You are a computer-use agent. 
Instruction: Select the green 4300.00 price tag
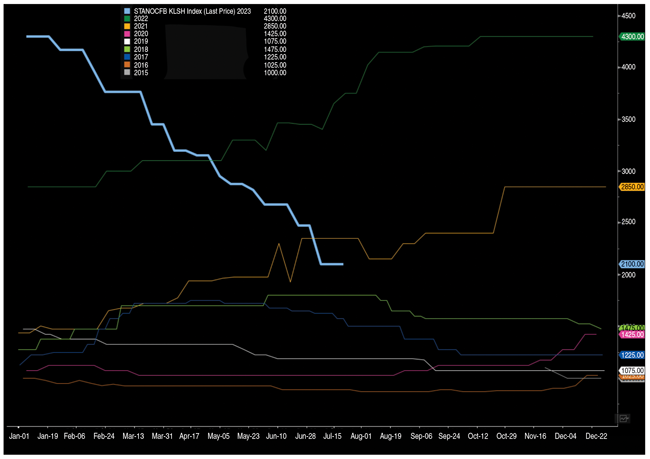point(631,37)
